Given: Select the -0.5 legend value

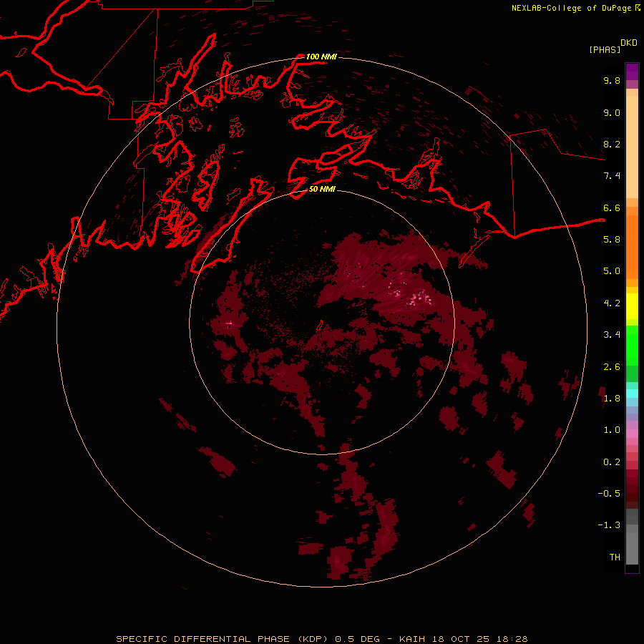Looking at the screenshot, I should pos(609,494).
